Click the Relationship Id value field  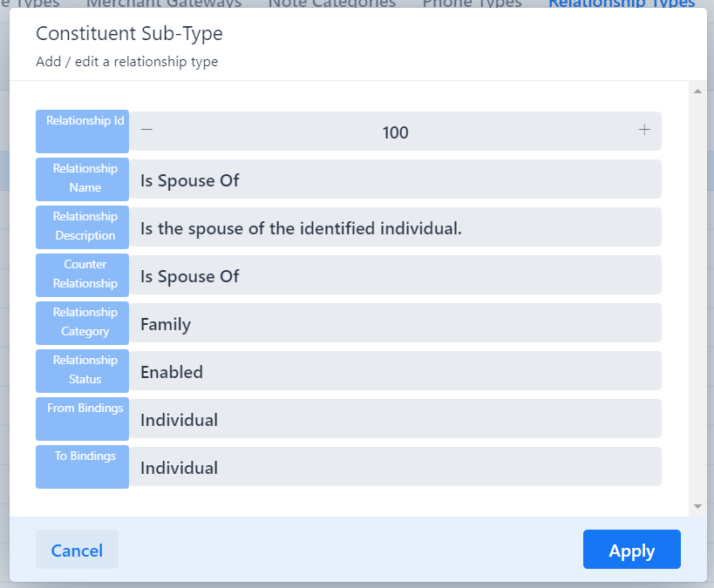pyautogui.click(x=395, y=132)
